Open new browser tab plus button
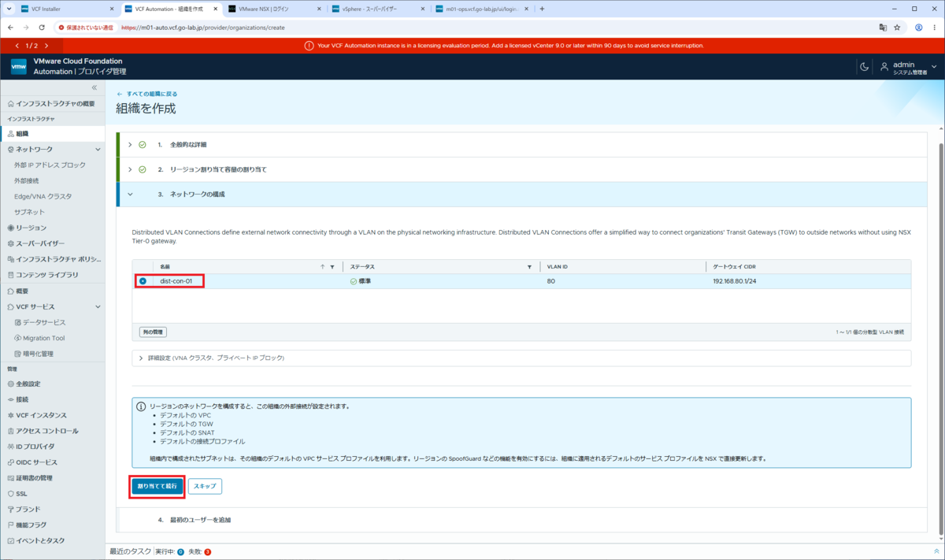945x560 pixels. [x=542, y=9]
